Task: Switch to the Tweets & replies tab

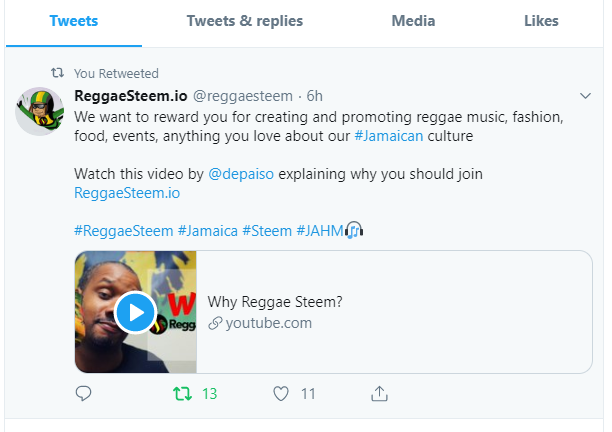Action: click(245, 21)
